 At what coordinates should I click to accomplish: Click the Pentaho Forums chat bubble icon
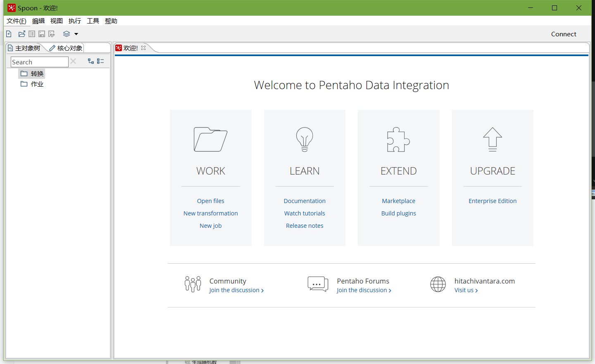coord(318,284)
